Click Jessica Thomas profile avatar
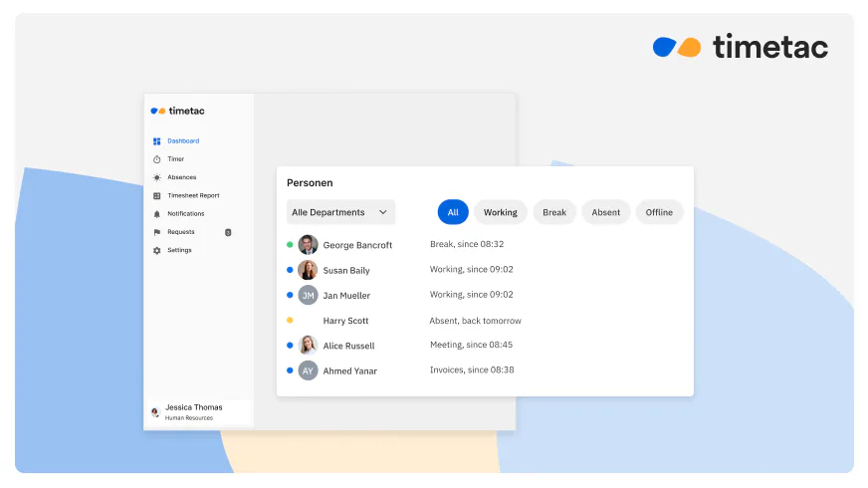Image resolution: width=868 pixels, height=488 pixels. click(155, 412)
